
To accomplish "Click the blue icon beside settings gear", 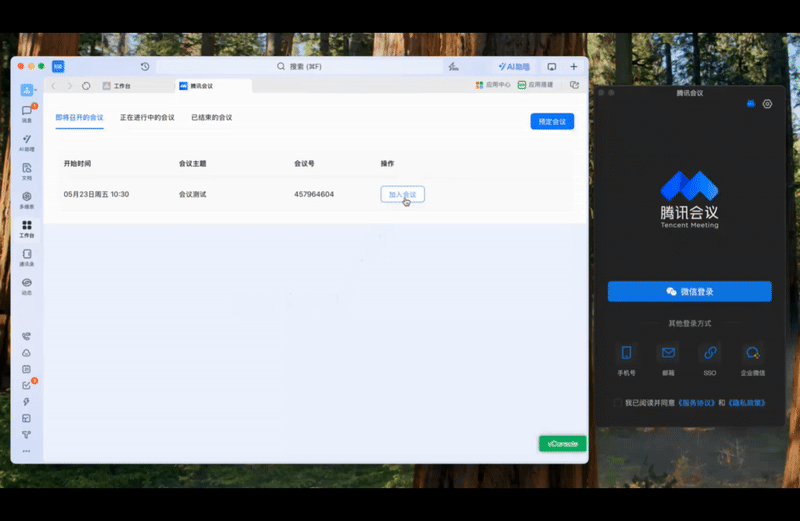I will click(751, 104).
